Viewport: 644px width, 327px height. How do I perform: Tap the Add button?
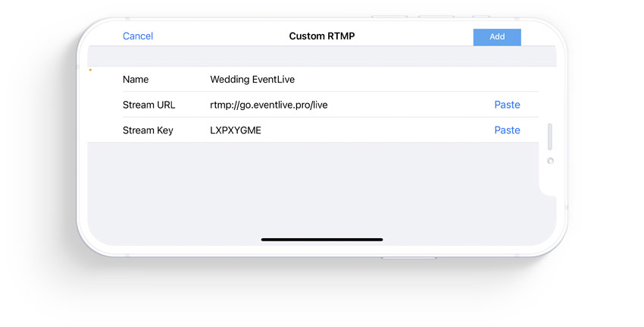click(497, 37)
